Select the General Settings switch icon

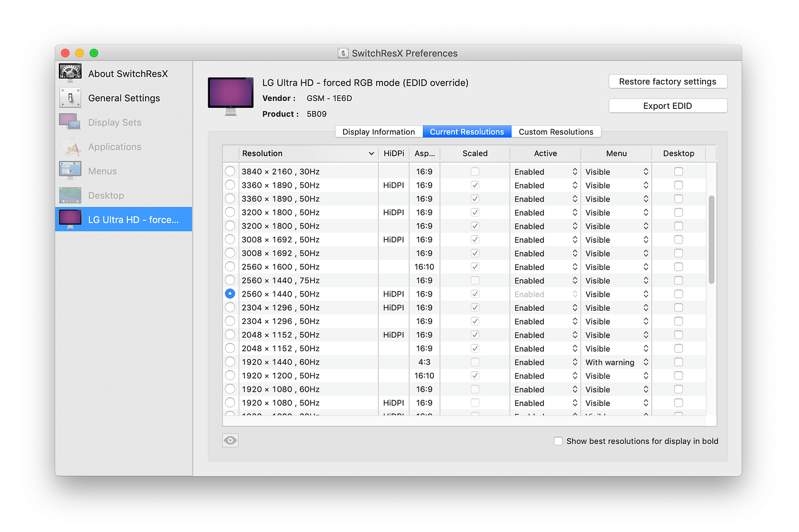point(70,98)
